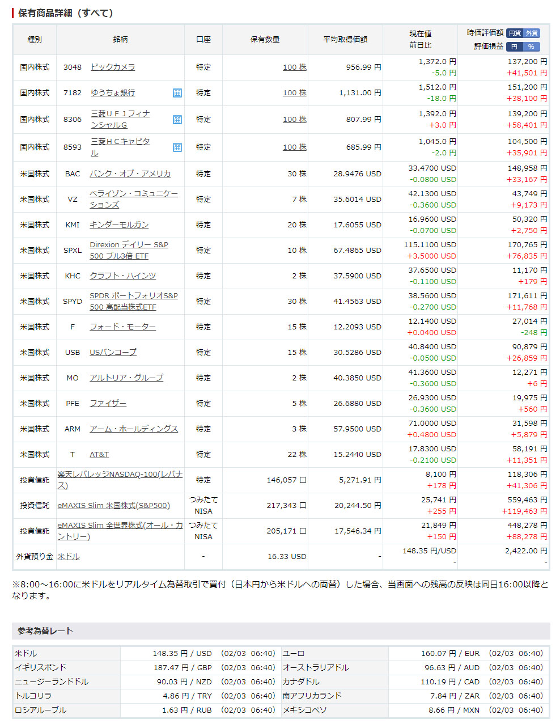Open calendar icon for 三菱UFJフィナンシャルG
Viewport: 560px width, 728px height.
[177, 120]
